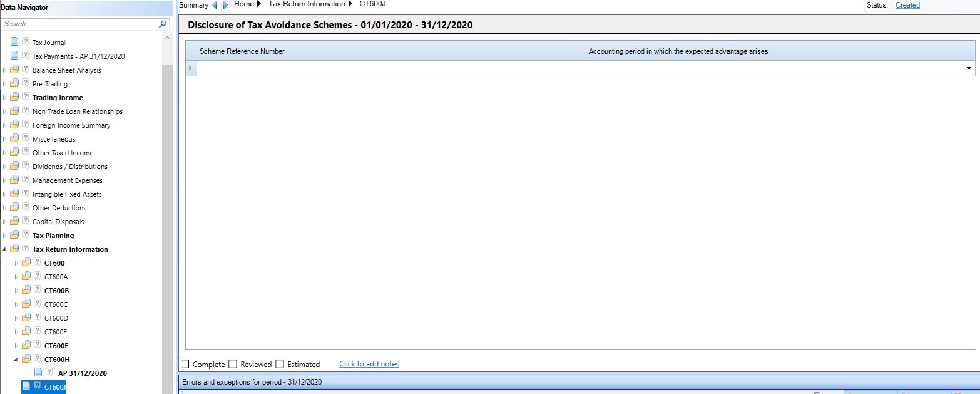Open the accounting period dropdown arrow
This screenshot has height=394, width=980.
click(969, 68)
